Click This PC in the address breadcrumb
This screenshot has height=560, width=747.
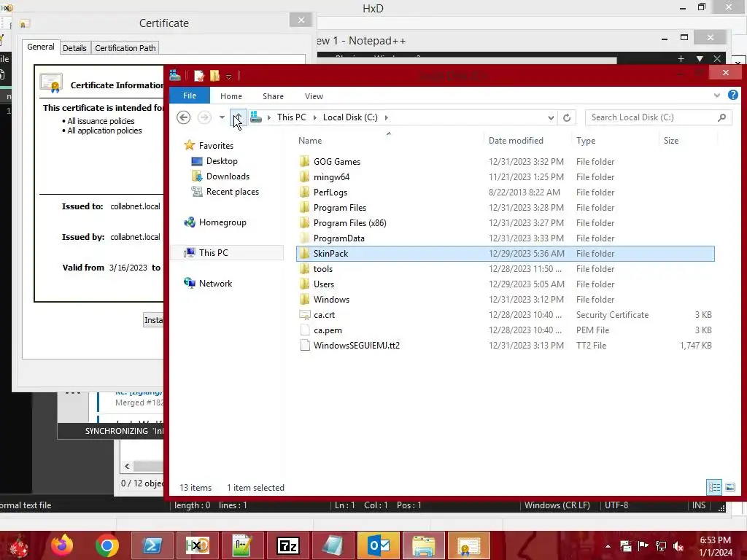coord(292,117)
